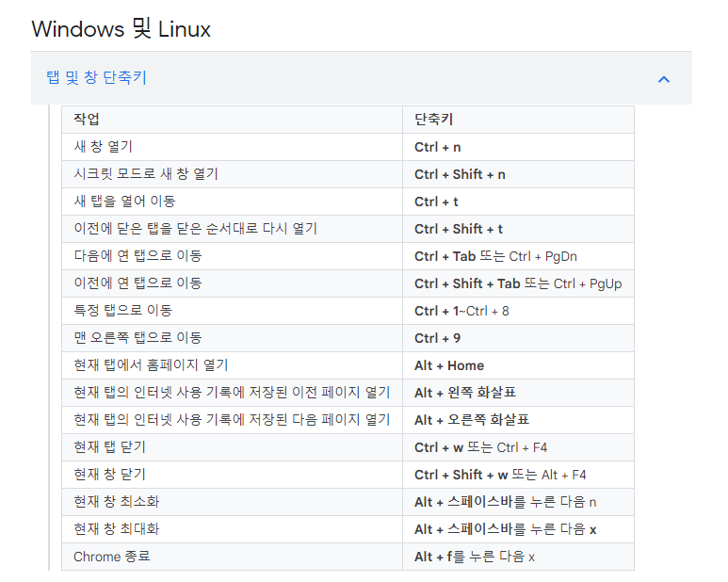Click '이전에 닫은 탭을 닫은 순서대로 다시 열기'
Image resolution: width=728 pixels, height=582 pixels.
[x=196, y=229]
